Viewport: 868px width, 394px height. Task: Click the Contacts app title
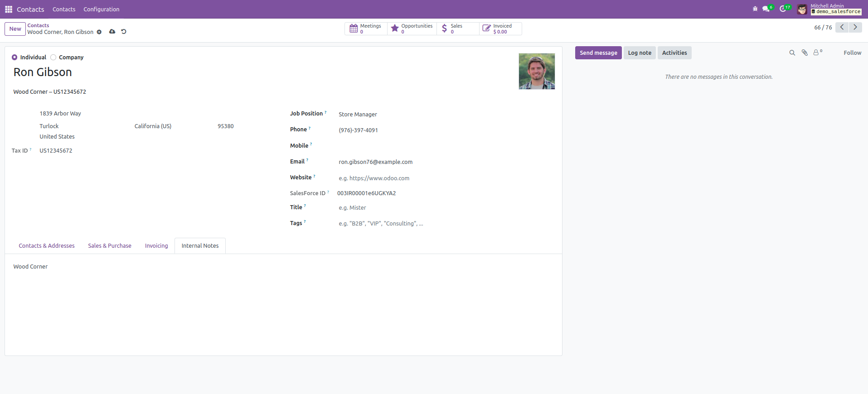click(x=30, y=9)
